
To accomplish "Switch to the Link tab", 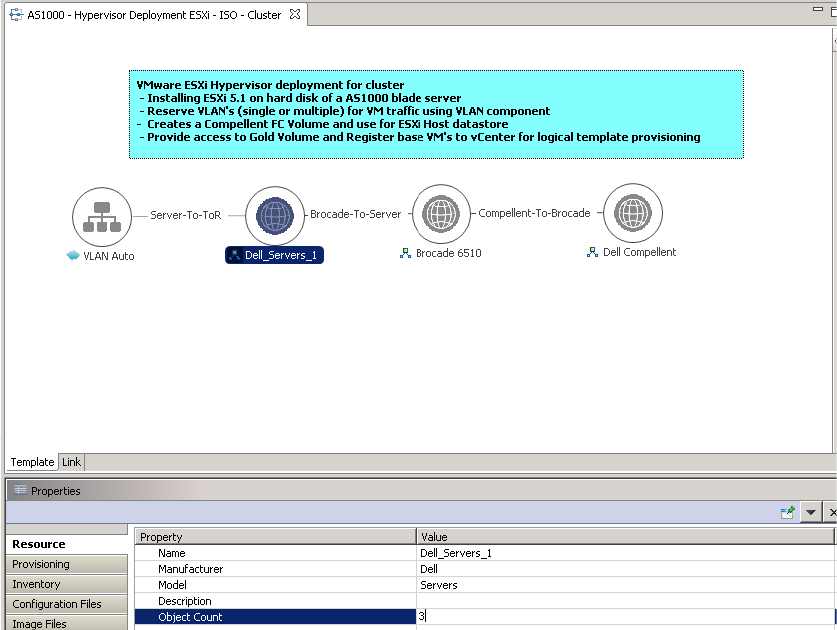I will (x=72, y=462).
